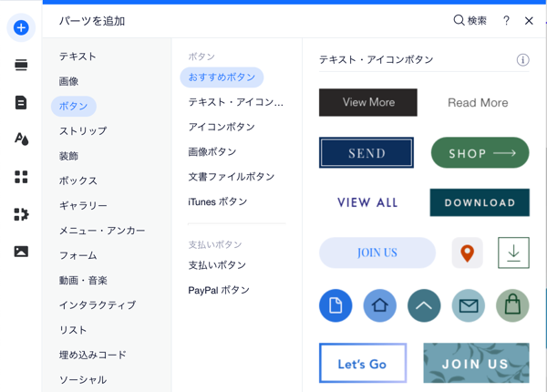Viewport: 547px width, 392px height.
Task: Open the Sections icon in the left sidebar
Action: pos(21,66)
